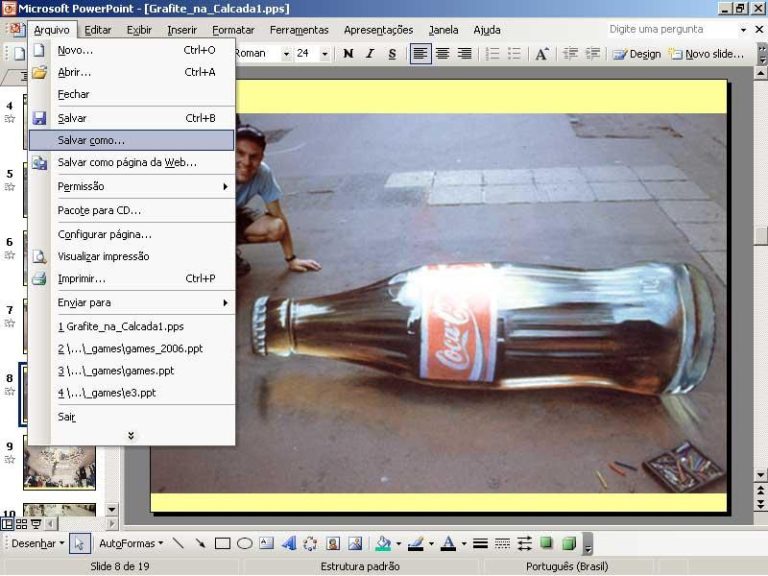The image size is (768, 576).
Task: Align text right
Action: point(464,54)
